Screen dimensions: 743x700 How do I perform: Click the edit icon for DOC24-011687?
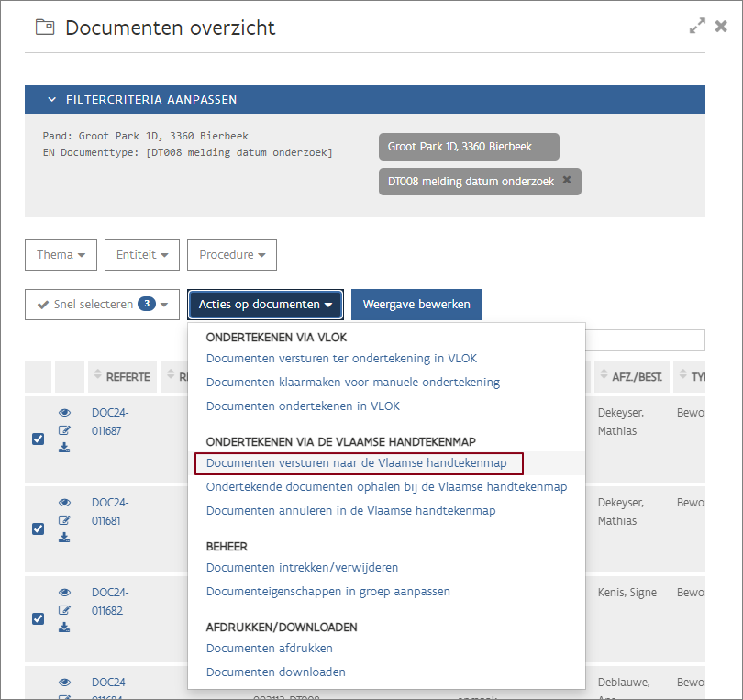pyautogui.click(x=64, y=430)
